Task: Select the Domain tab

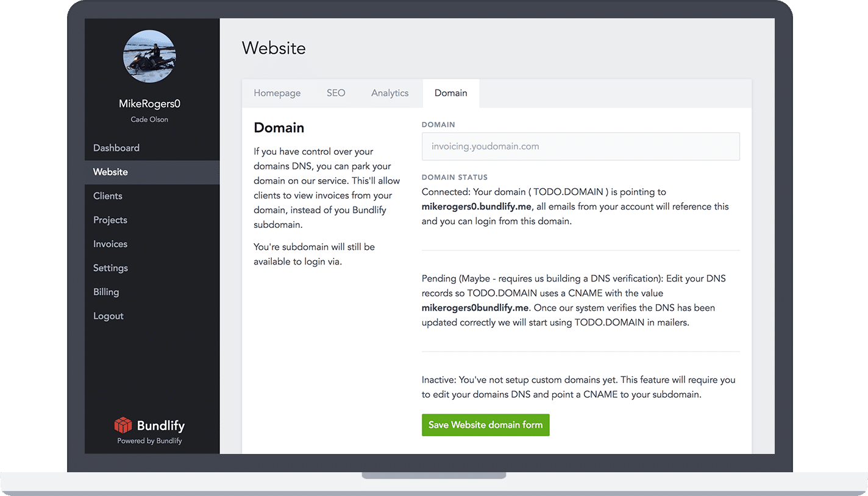Action: (x=451, y=93)
